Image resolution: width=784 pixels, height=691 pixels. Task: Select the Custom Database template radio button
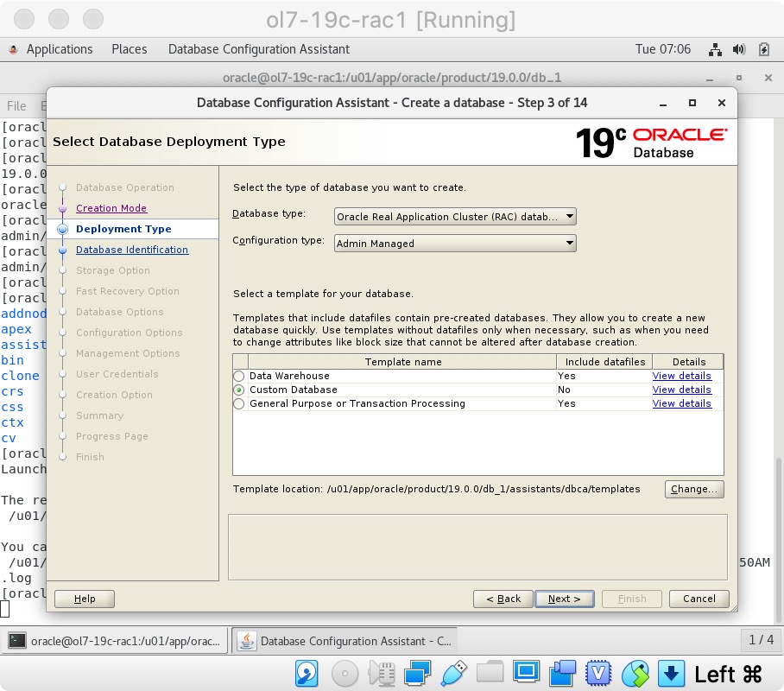tap(239, 390)
